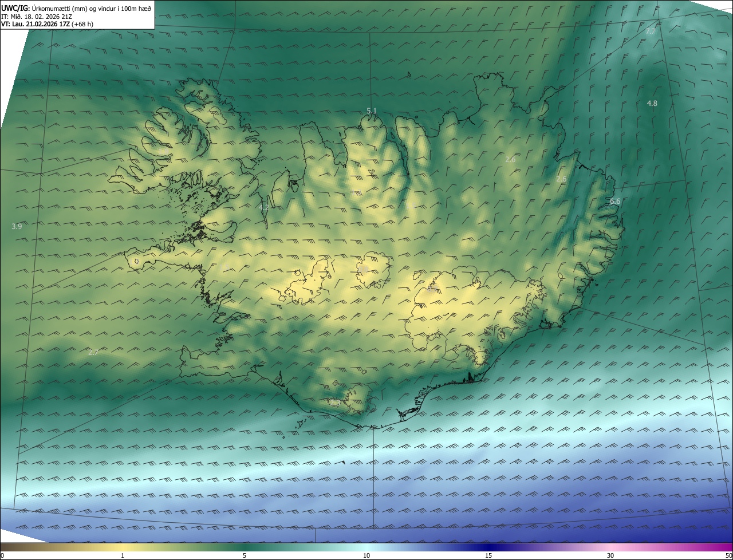Click the 2.7 value label on the map
Screen dimensions: 733x560
point(93,353)
